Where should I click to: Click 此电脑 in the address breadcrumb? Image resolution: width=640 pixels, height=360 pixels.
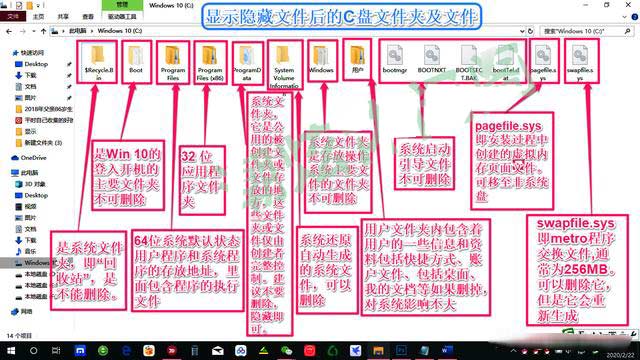(x=78, y=31)
